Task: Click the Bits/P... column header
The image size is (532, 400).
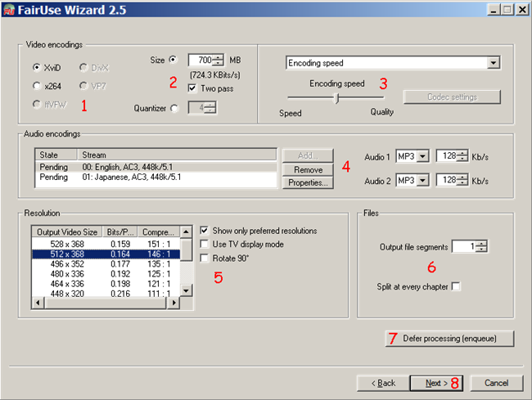Action: (x=120, y=231)
